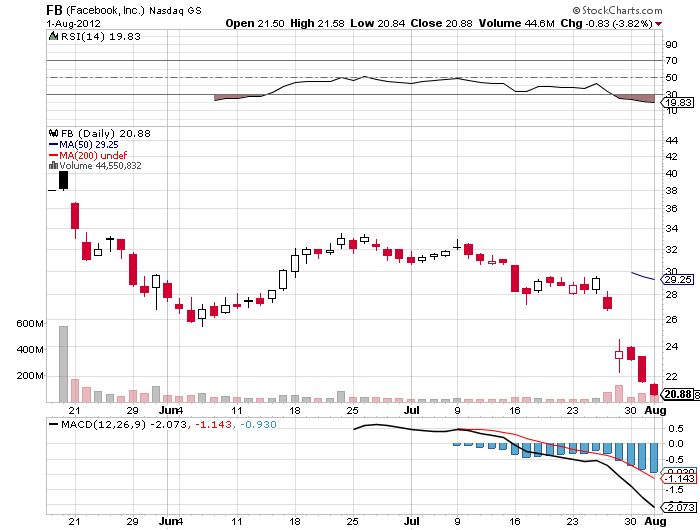Click the black MACD legend line
This screenshot has width=700, height=530.
pyautogui.click(x=54, y=424)
